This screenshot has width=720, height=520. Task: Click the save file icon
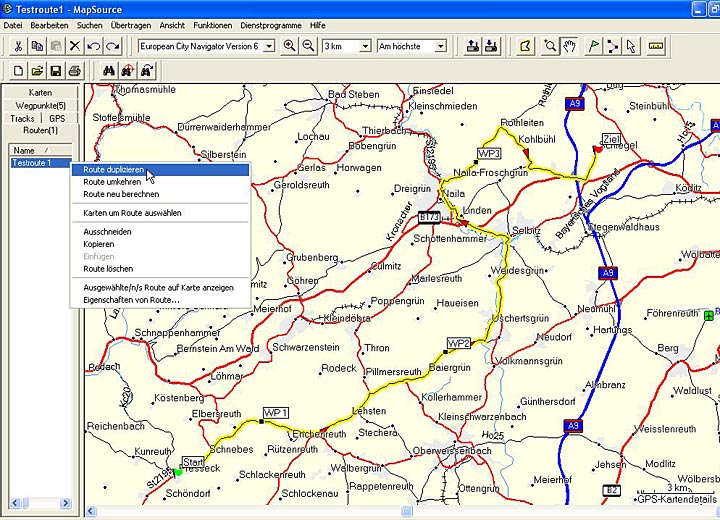[x=57, y=70]
